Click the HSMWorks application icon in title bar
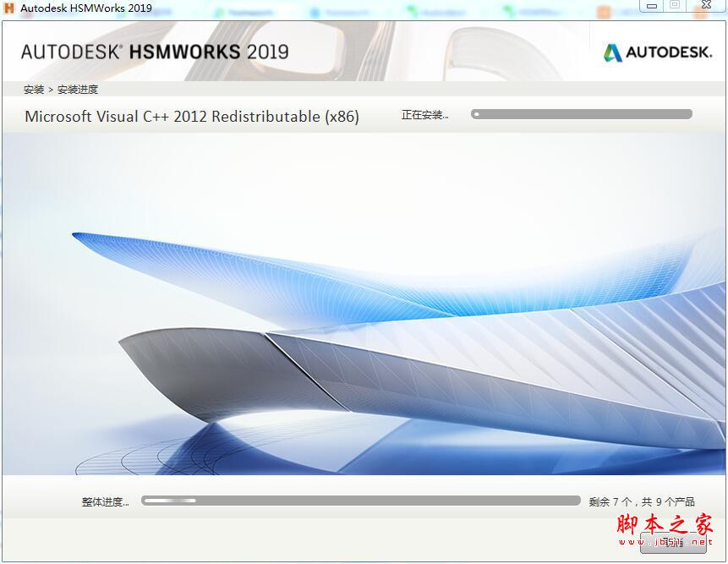Image resolution: width=728 pixels, height=564 pixels. [8, 7]
